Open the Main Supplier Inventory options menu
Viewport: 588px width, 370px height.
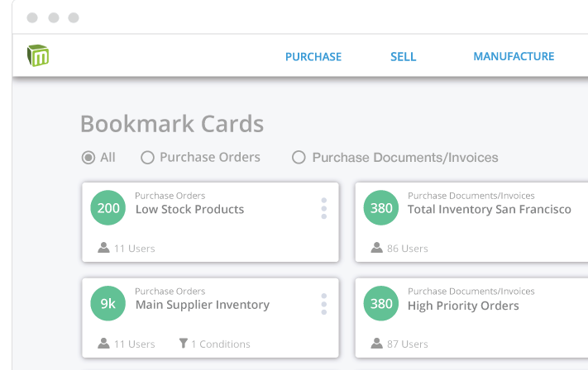point(324,304)
